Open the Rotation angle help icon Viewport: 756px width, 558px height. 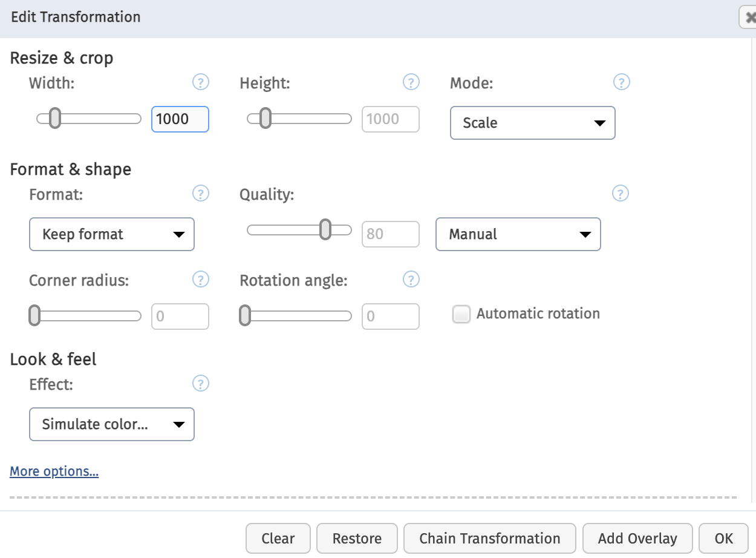(x=411, y=280)
